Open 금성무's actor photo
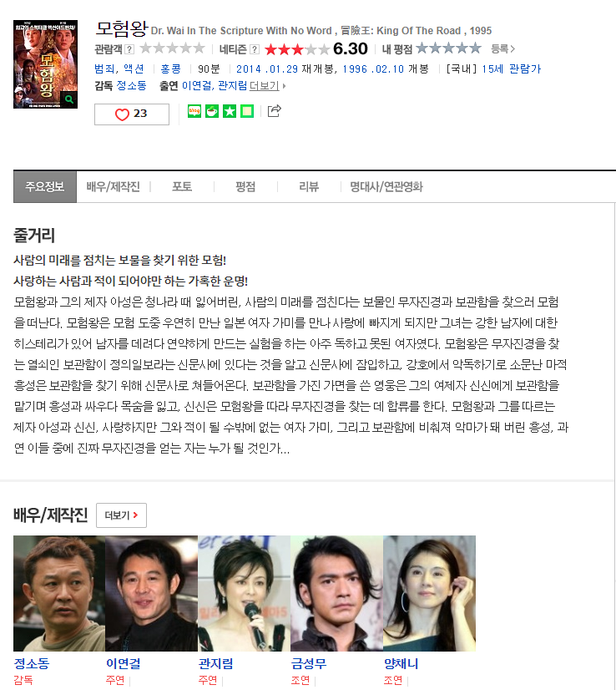Viewport: 616px width, 690px height. click(337, 593)
